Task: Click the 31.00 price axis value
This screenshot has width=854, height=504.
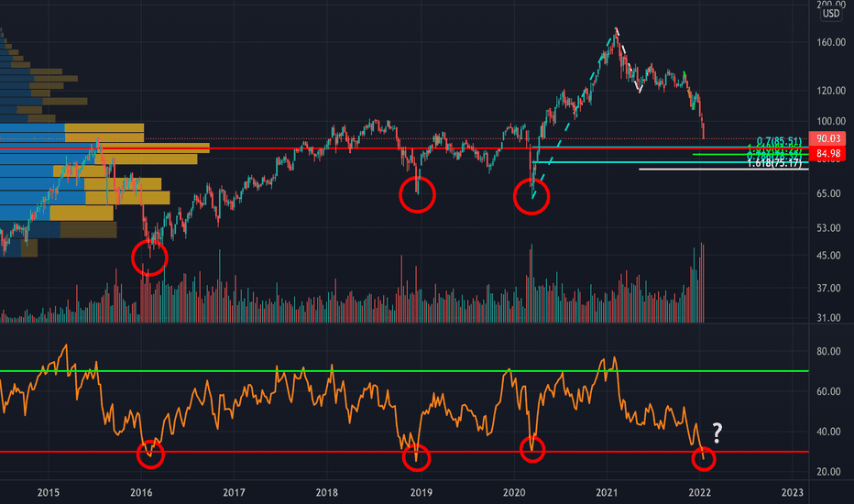Action: pyautogui.click(x=828, y=318)
